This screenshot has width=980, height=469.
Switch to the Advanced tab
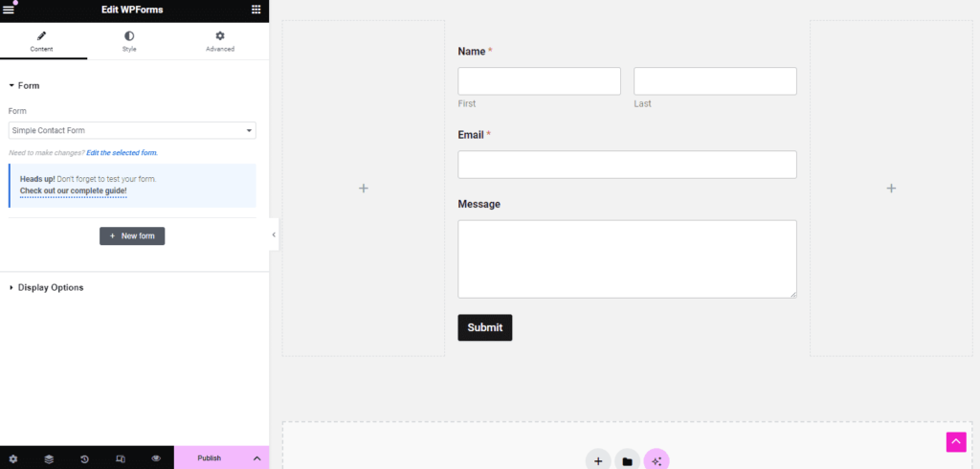coord(219,41)
